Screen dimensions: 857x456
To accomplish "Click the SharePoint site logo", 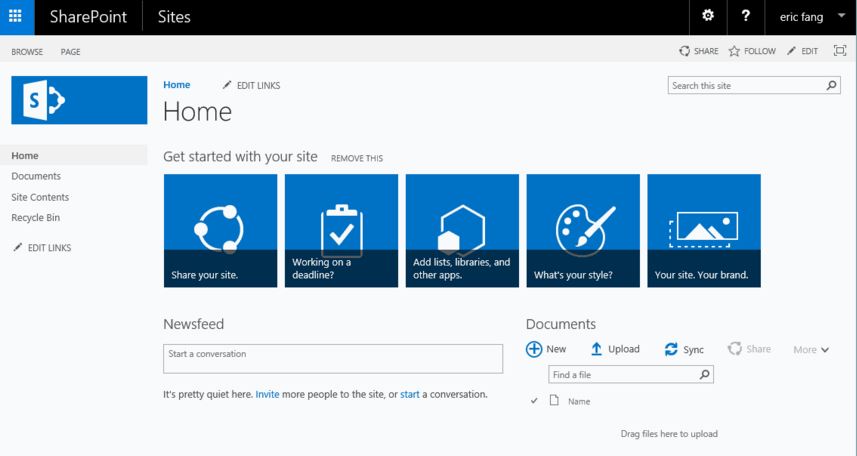I will tap(79, 100).
